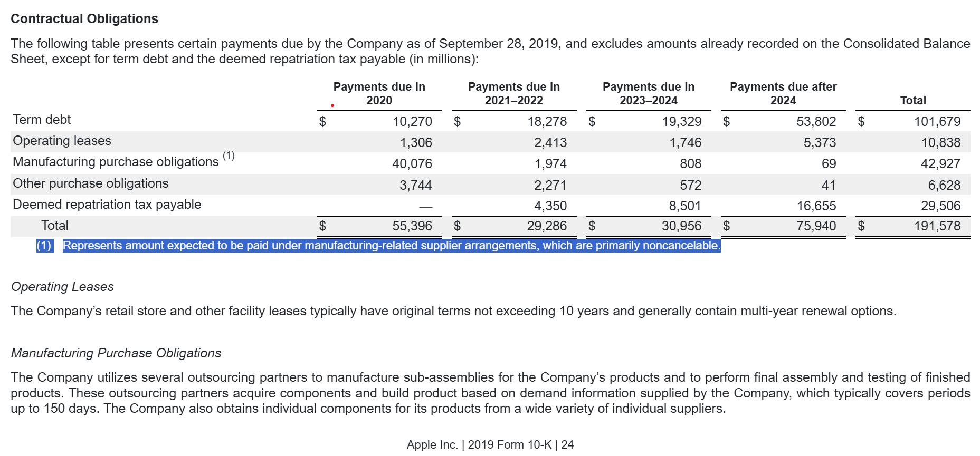This screenshot has height=456, width=980.
Task: Click the total row value 30,956
Action: point(682,226)
